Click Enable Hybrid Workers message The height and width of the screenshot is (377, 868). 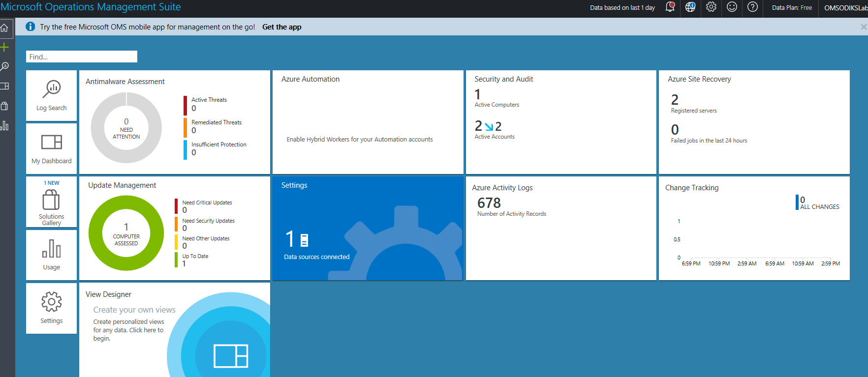pos(360,140)
